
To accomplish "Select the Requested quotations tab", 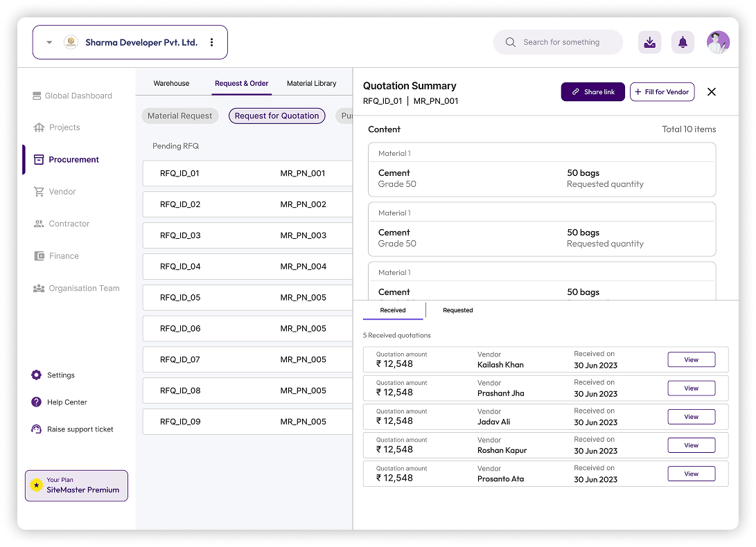I will click(457, 310).
